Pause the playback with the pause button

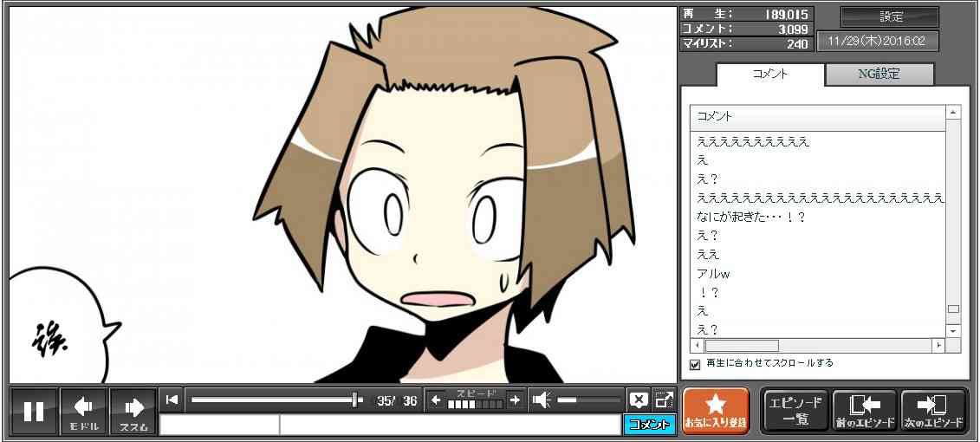pos(34,411)
